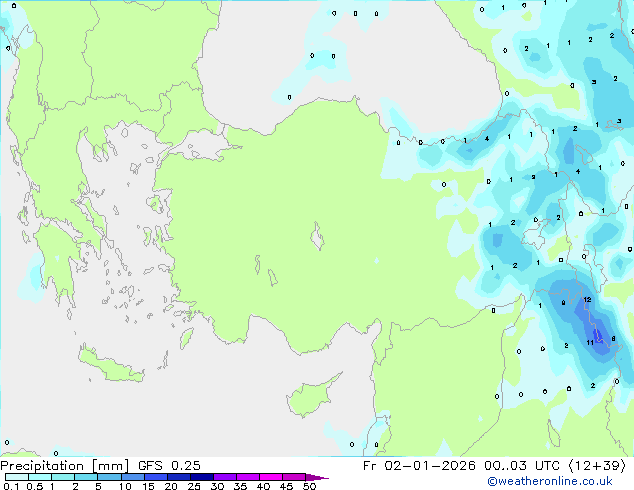Image resolution: width=634 pixels, height=490 pixels.
Task: Click the legend label "45"
Action: (x=286, y=486)
